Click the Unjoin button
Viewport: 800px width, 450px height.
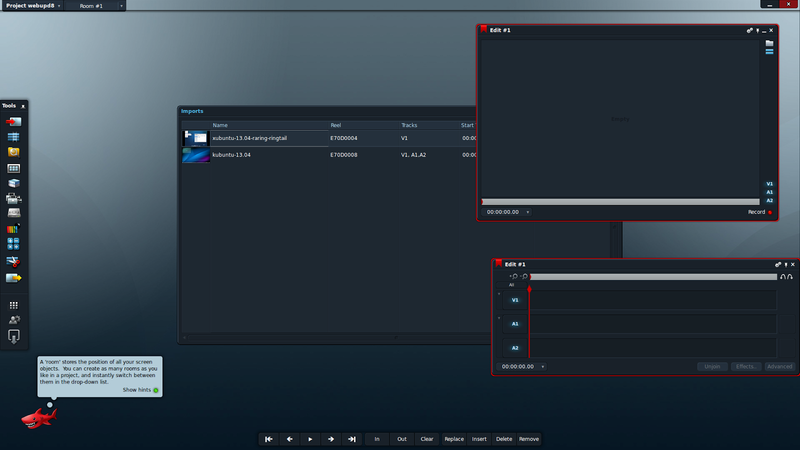point(712,366)
